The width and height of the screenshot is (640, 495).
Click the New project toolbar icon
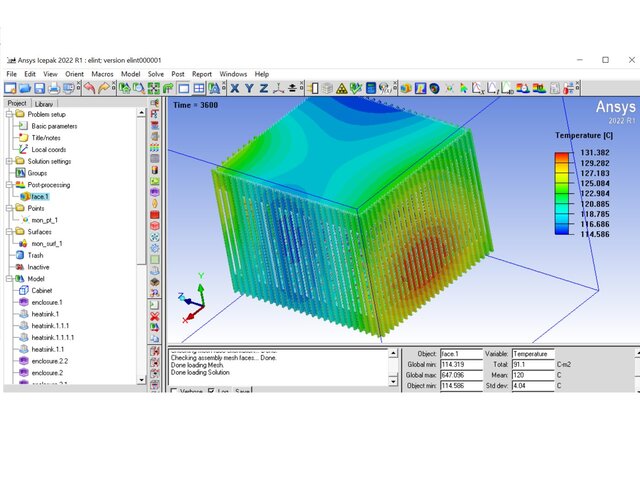pos(10,88)
